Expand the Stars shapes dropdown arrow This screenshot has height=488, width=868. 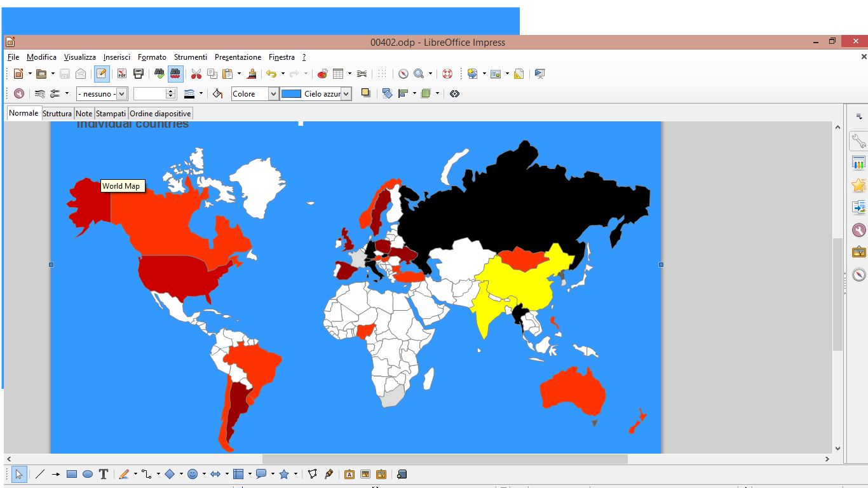click(x=295, y=474)
